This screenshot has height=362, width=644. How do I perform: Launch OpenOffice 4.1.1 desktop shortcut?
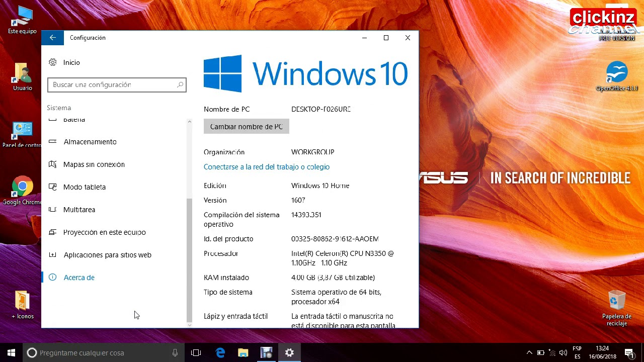pos(617,76)
